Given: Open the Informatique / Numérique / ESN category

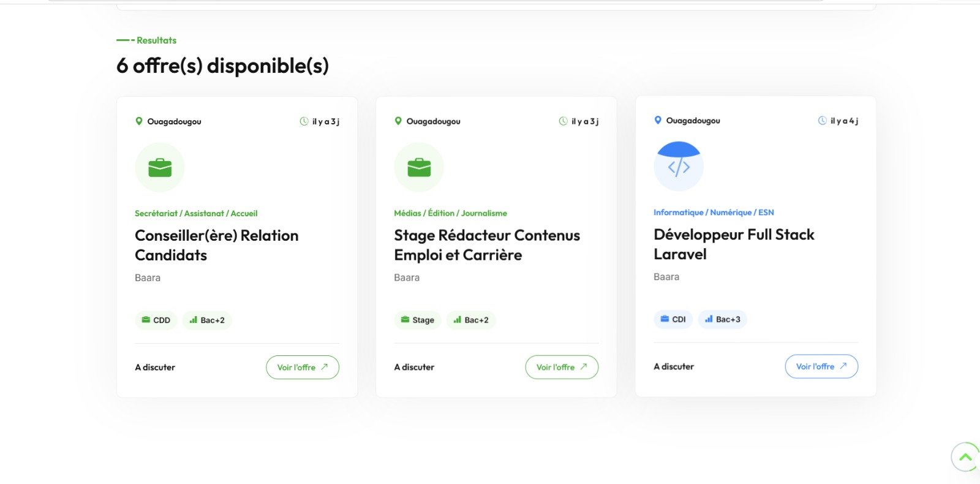Looking at the screenshot, I should pyautogui.click(x=714, y=213).
